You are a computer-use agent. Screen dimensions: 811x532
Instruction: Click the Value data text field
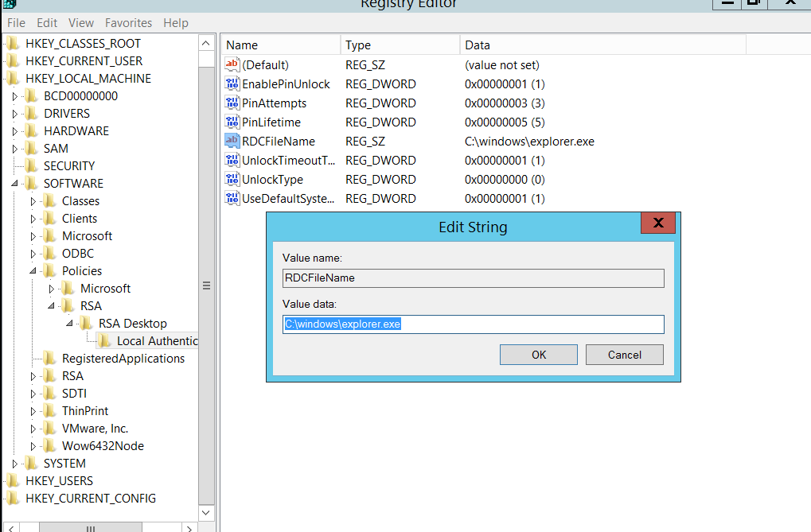click(473, 324)
